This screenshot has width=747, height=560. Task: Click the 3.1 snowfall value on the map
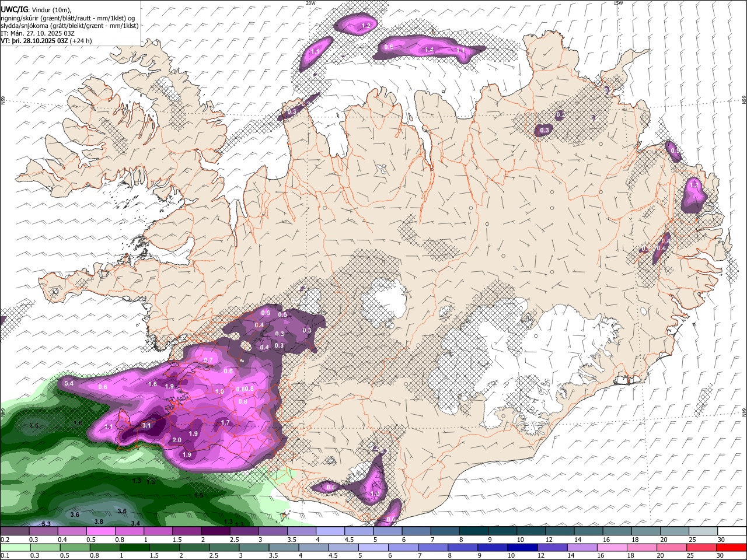point(146,426)
